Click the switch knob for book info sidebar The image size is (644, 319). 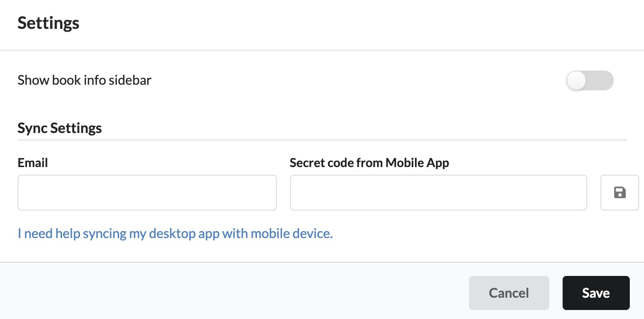pos(576,80)
